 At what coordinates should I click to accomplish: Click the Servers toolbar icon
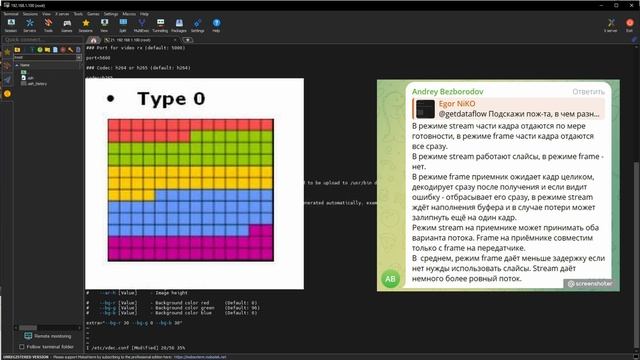29,25
